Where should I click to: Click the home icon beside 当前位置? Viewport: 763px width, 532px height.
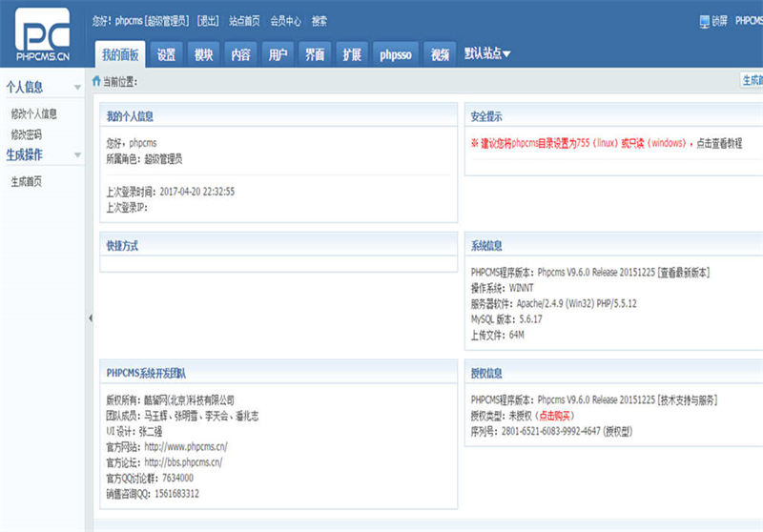point(95,81)
